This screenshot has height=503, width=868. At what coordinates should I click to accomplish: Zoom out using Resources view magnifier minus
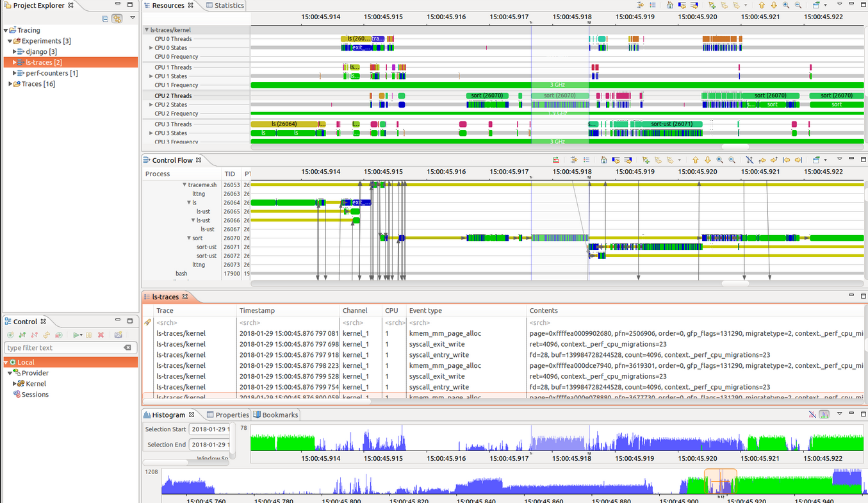click(798, 5)
